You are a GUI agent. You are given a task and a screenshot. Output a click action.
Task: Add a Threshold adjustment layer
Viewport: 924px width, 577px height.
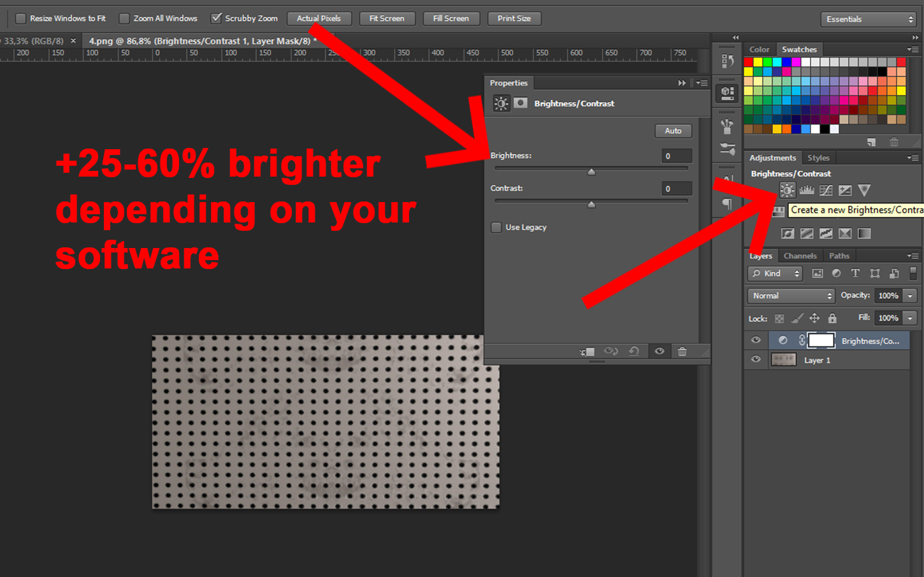[x=826, y=233]
